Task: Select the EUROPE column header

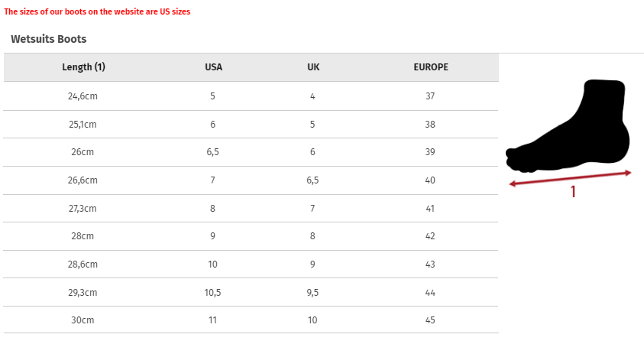Action: tap(431, 67)
